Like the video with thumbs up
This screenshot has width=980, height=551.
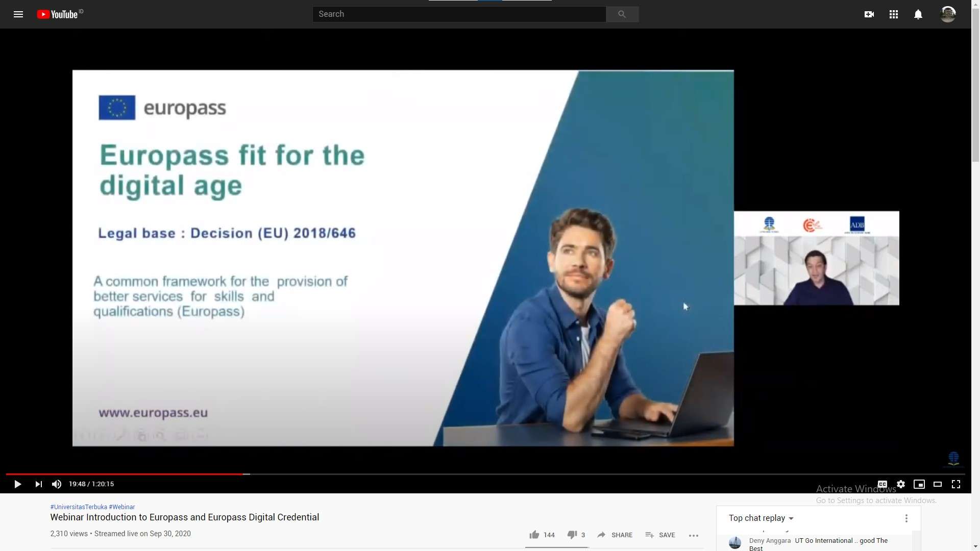click(542, 535)
